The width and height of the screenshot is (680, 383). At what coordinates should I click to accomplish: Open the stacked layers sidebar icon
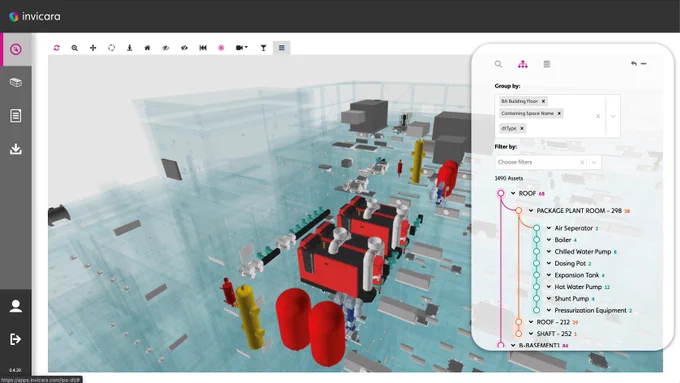pos(16,82)
